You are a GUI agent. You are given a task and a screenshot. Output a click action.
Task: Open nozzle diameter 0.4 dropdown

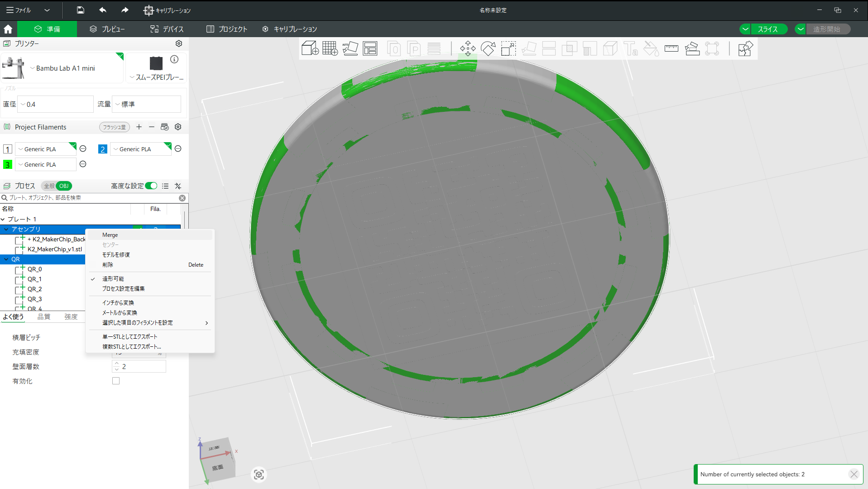point(55,104)
